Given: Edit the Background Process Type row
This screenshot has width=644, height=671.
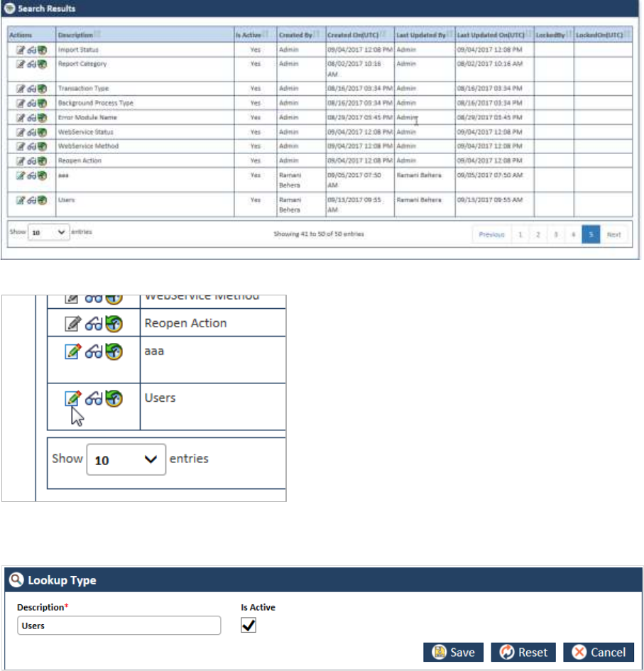Looking at the screenshot, I should coord(20,103).
